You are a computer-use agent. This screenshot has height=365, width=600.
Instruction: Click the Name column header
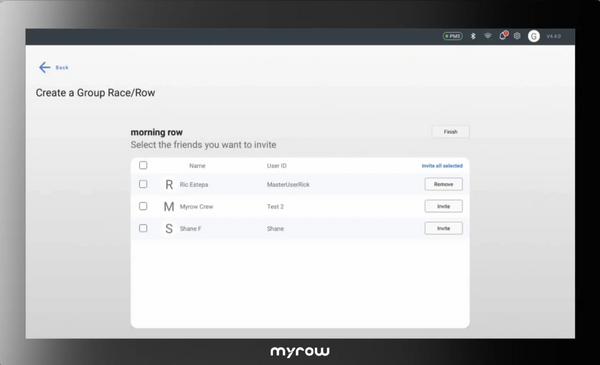pyautogui.click(x=197, y=166)
